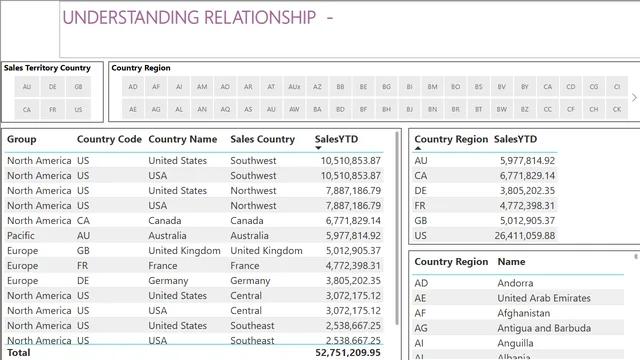640x360 pixels.
Task: Pick CK in Country Region slicer
Action: click(617, 109)
